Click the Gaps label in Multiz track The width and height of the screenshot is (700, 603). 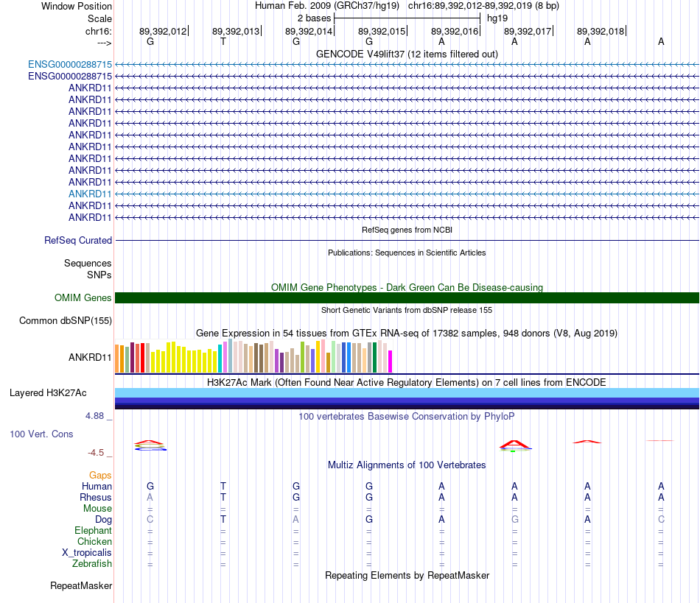pyautogui.click(x=100, y=476)
